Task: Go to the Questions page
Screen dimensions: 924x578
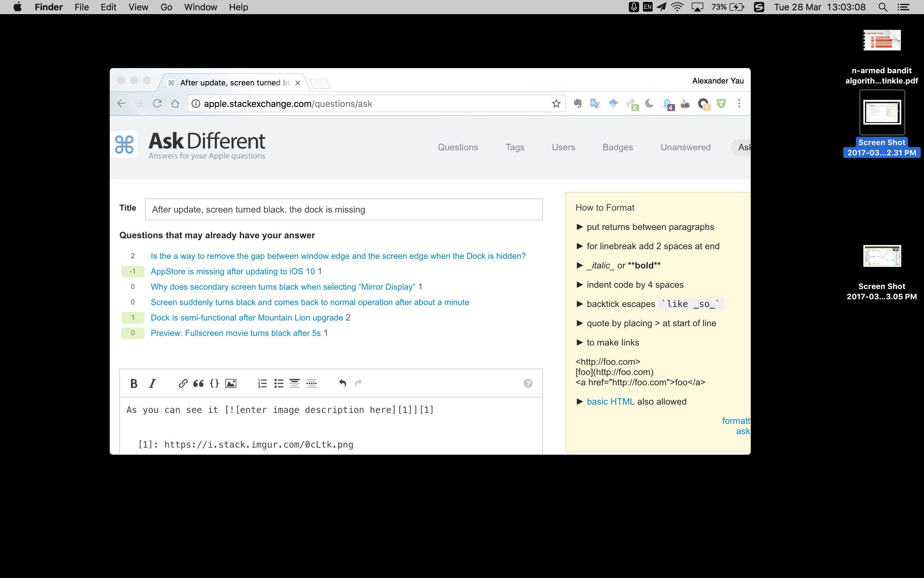Action: [x=458, y=147]
